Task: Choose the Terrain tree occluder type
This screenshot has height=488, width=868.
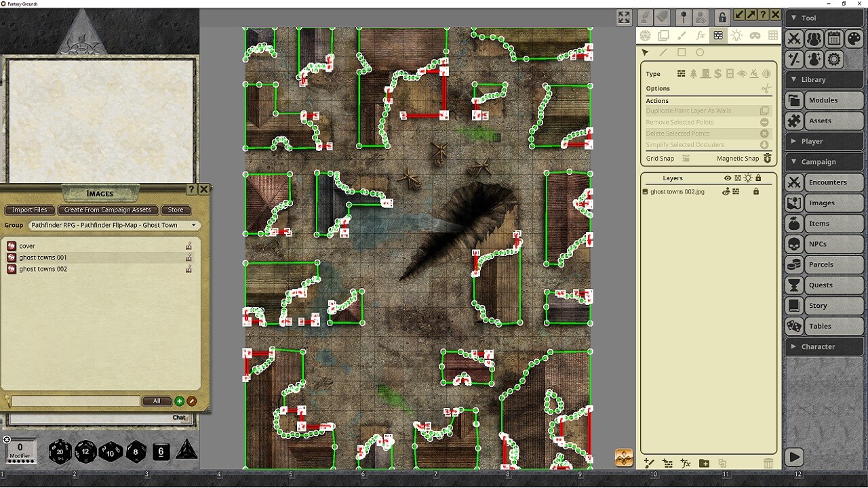Action: tap(694, 74)
